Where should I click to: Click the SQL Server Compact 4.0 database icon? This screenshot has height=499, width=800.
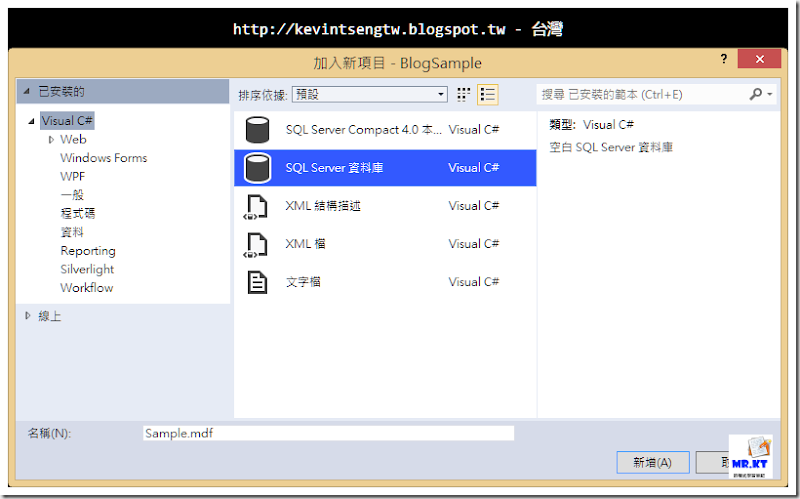(257, 130)
